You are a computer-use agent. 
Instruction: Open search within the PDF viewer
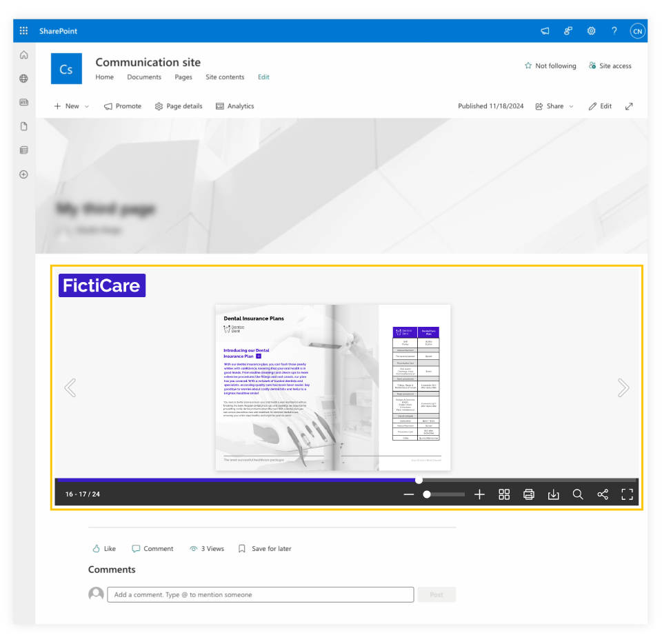[x=578, y=494]
